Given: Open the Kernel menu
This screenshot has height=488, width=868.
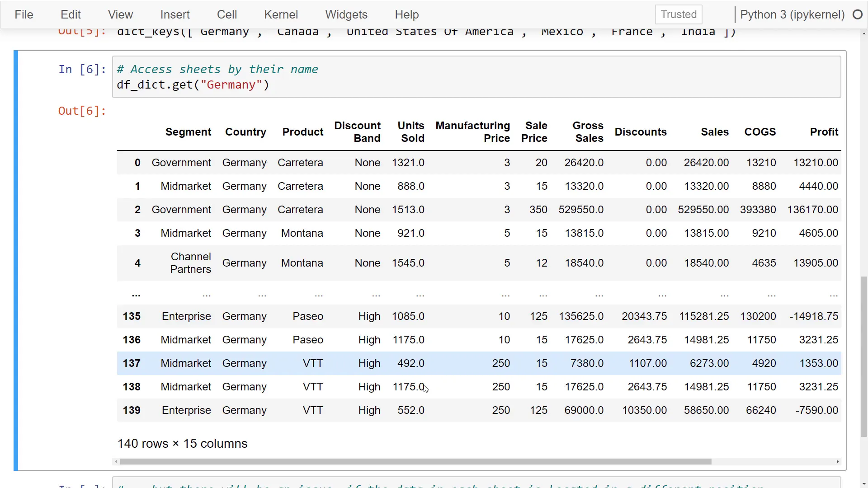Looking at the screenshot, I should 281,14.
